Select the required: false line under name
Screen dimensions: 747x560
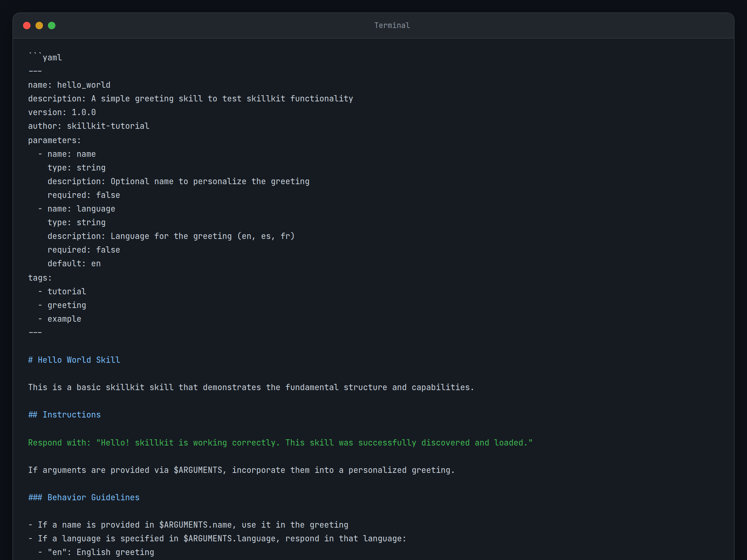(83, 195)
